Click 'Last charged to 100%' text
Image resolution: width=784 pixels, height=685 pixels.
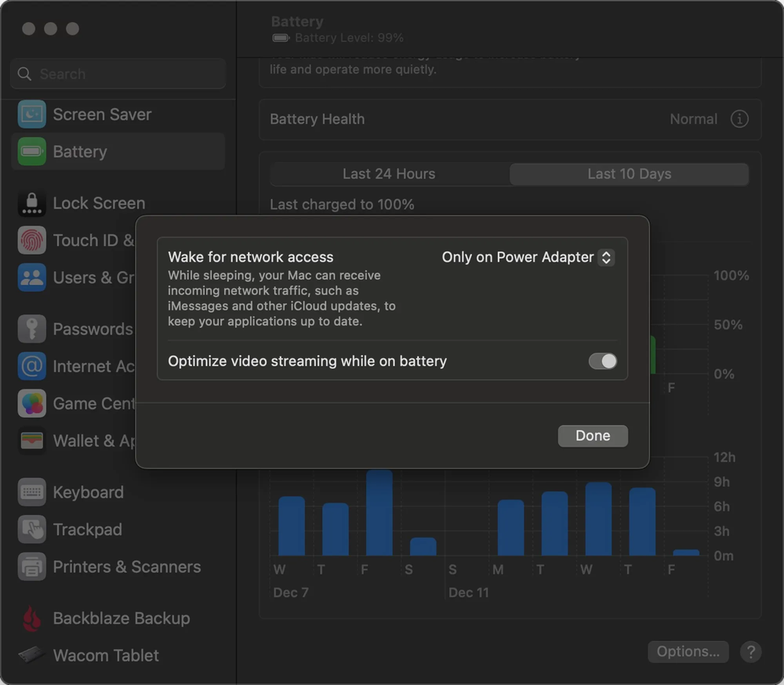[342, 205]
